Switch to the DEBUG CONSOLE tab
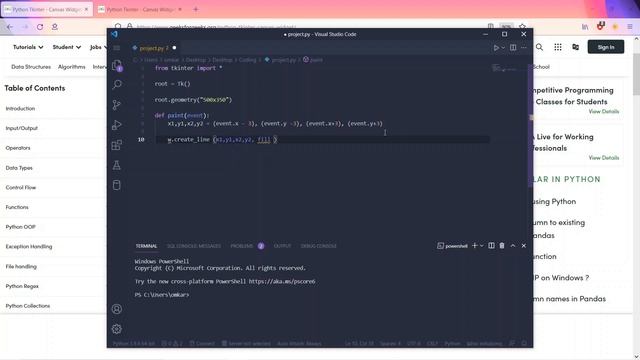Image resolution: width=640 pixels, height=360 pixels. [318, 246]
